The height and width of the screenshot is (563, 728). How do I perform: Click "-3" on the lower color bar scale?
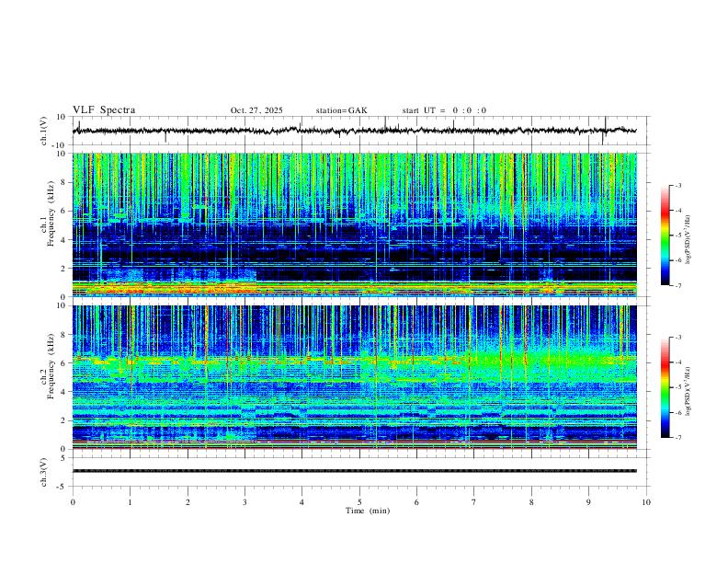pyautogui.click(x=677, y=338)
